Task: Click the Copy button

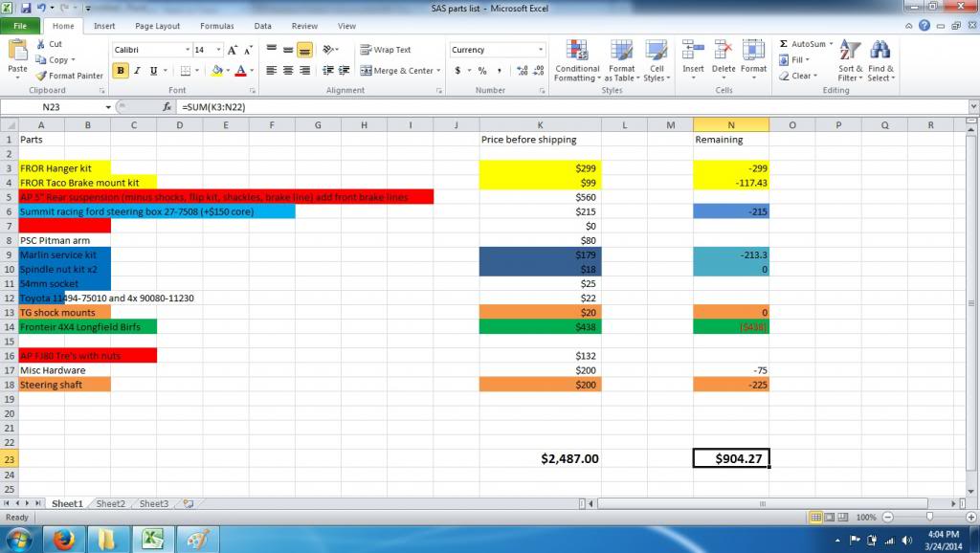Action: (x=55, y=60)
